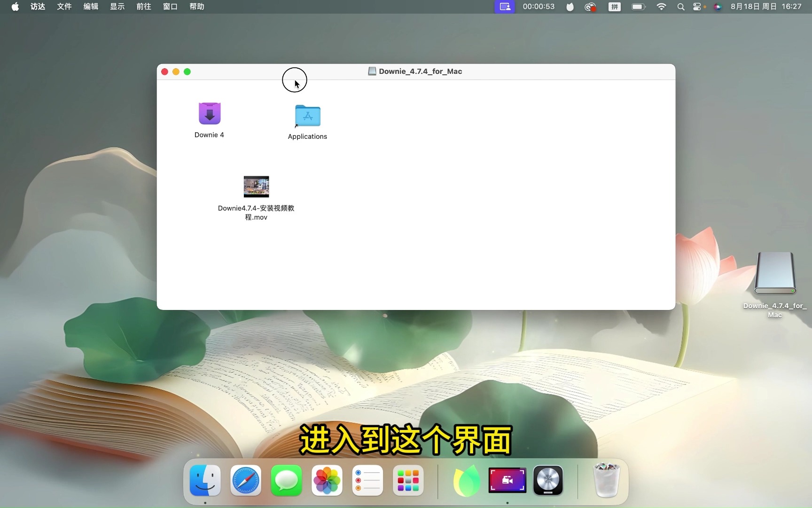Click the input method icon in menu bar
Screen dimensions: 812x508
pos(615,7)
